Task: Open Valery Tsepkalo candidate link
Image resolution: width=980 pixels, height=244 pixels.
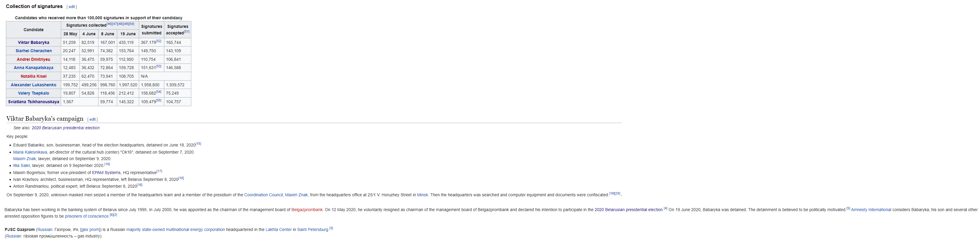Action: 34,93
